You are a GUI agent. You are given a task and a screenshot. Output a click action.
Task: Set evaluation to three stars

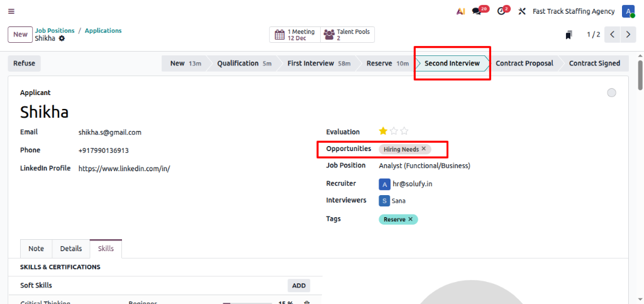pyautogui.click(x=404, y=132)
